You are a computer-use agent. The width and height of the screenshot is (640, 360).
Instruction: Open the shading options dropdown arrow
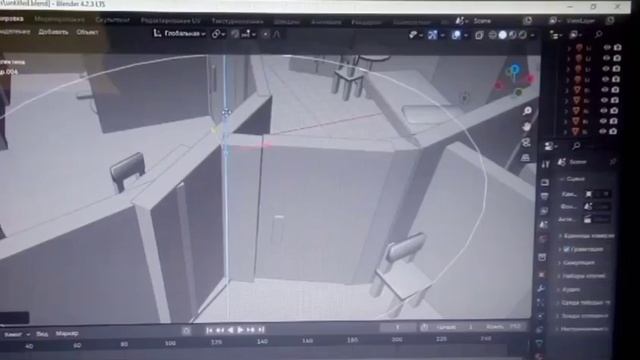pyautogui.click(x=532, y=36)
